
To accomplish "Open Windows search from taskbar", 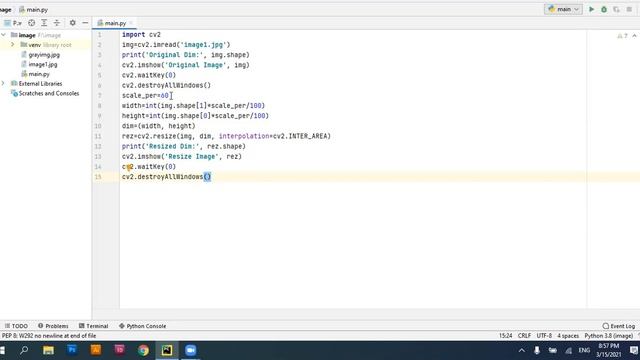I will click(x=24, y=350).
